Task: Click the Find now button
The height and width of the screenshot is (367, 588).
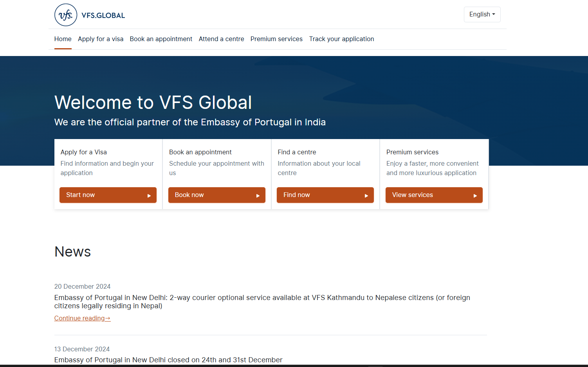Action: 325,195
